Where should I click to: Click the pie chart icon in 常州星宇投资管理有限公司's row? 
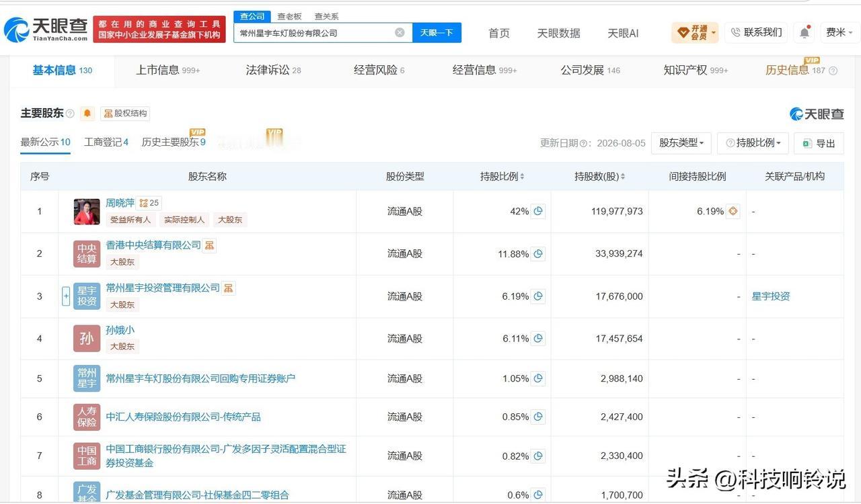tap(538, 296)
